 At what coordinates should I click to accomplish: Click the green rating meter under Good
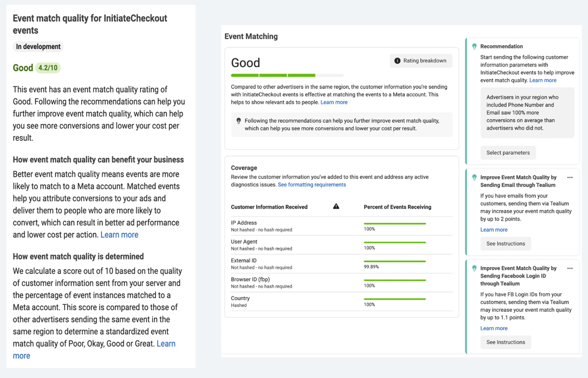(x=287, y=75)
